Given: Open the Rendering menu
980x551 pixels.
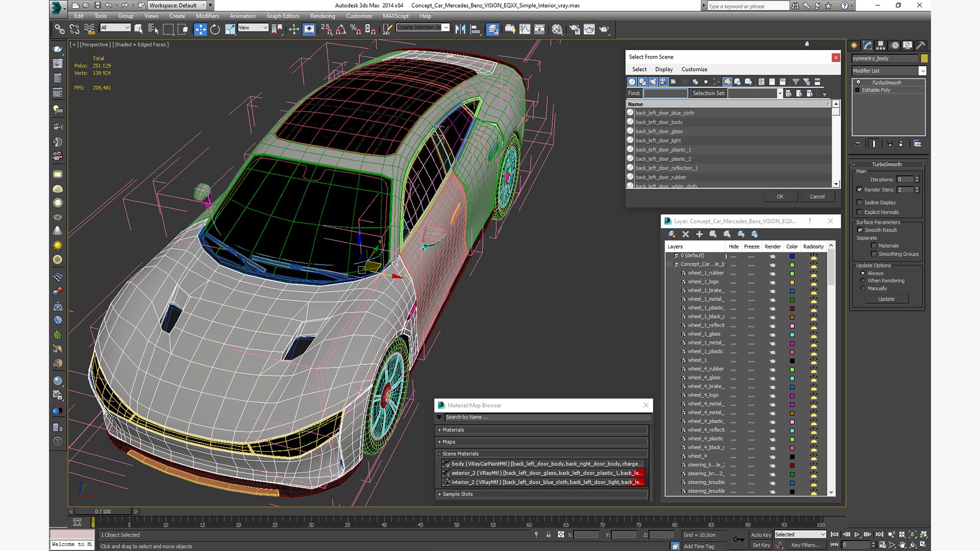Looking at the screenshot, I should coord(323,16).
